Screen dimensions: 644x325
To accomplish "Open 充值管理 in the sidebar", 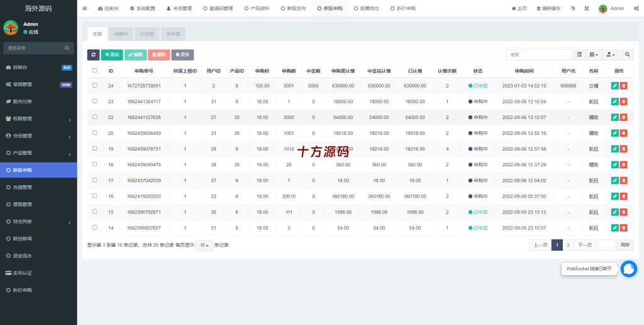I will (38, 187).
